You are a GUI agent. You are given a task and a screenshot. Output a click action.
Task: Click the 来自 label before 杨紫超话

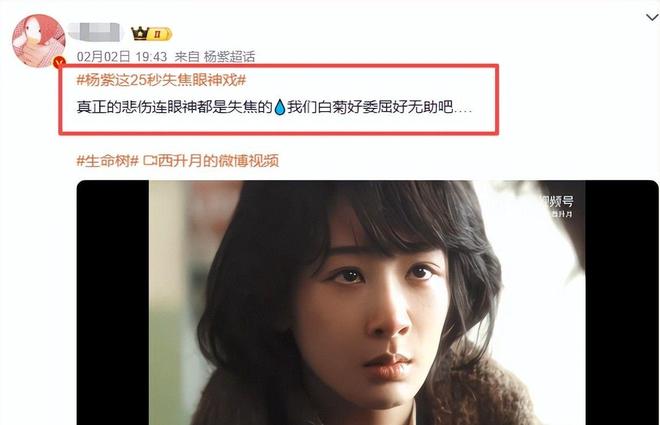tap(187, 56)
